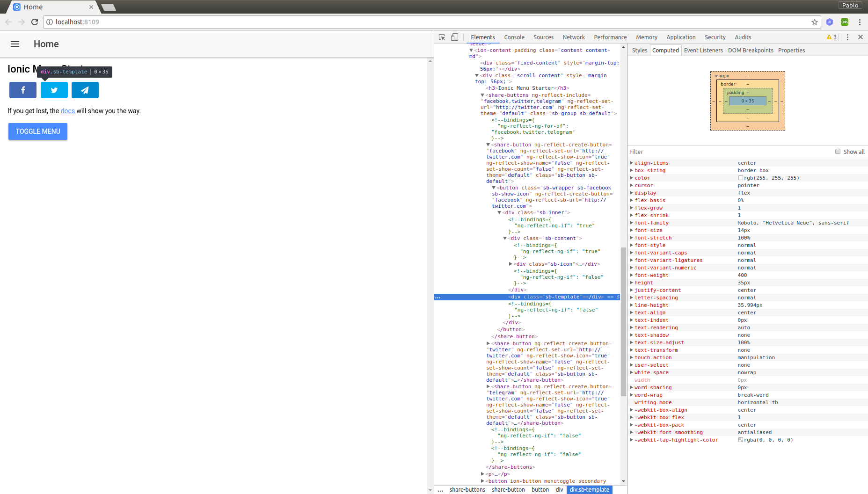
Task: Open the Application DevTools tab
Action: (681, 37)
